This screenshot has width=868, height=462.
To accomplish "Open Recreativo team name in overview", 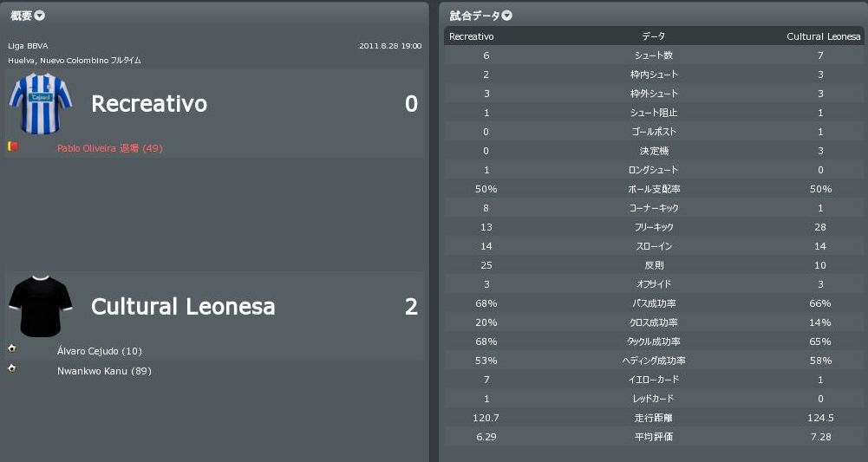I will coord(149,104).
